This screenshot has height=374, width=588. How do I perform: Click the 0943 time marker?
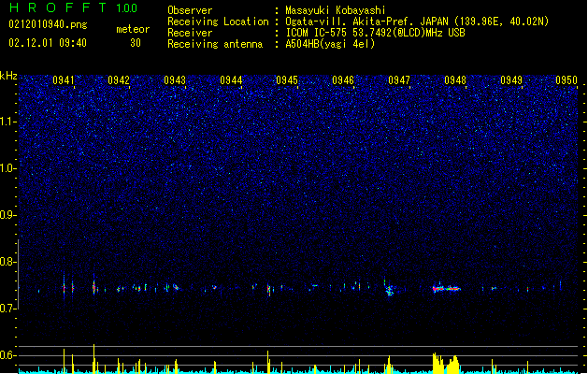pos(175,79)
